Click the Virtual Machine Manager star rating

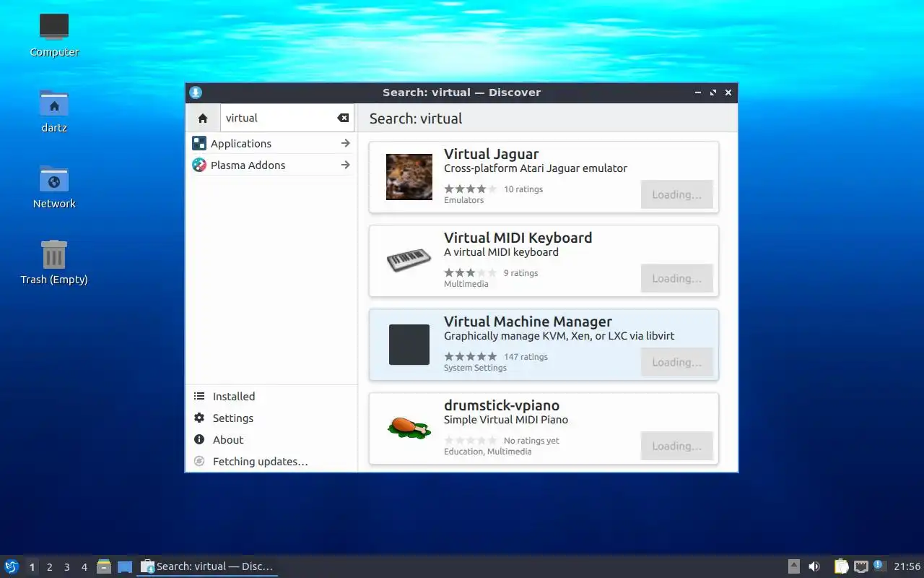click(470, 356)
